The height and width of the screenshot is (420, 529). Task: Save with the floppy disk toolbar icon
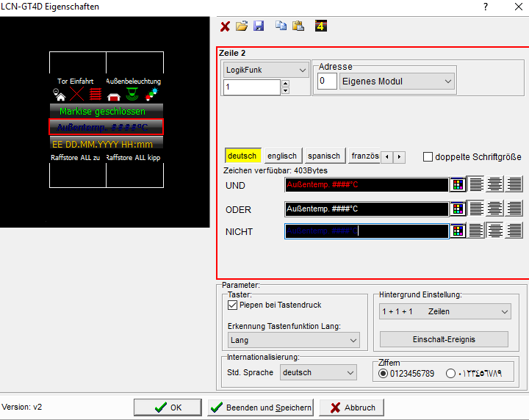pyautogui.click(x=259, y=26)
